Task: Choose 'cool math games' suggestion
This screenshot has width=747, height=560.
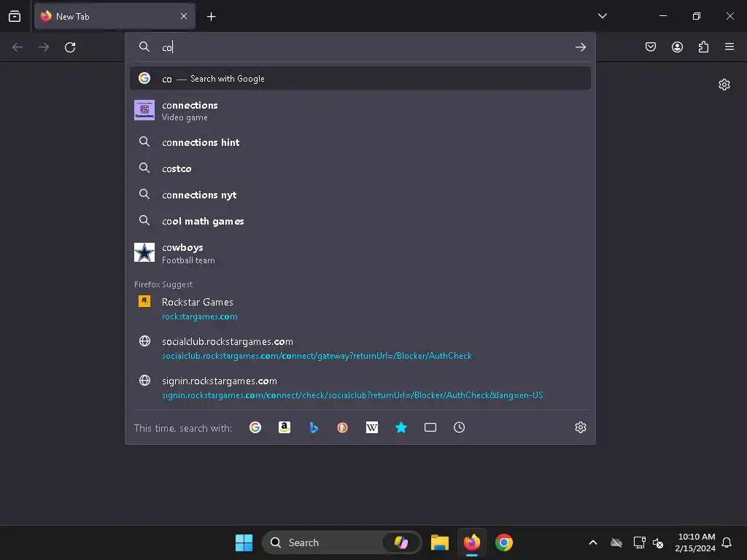Action: [x=360, y=220]
